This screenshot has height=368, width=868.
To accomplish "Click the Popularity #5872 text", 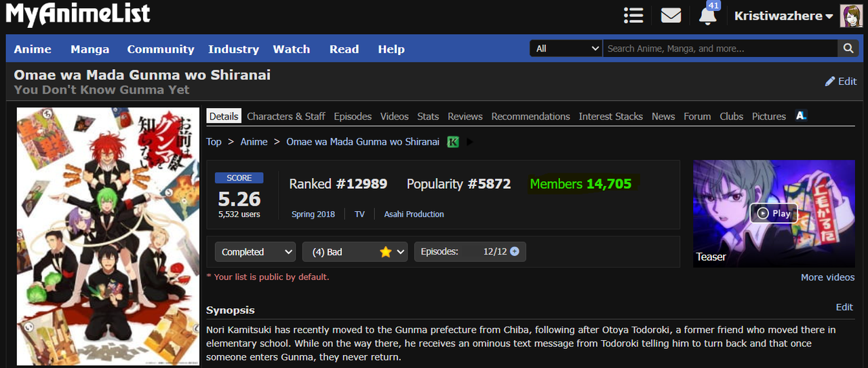I will click(459, 184).
